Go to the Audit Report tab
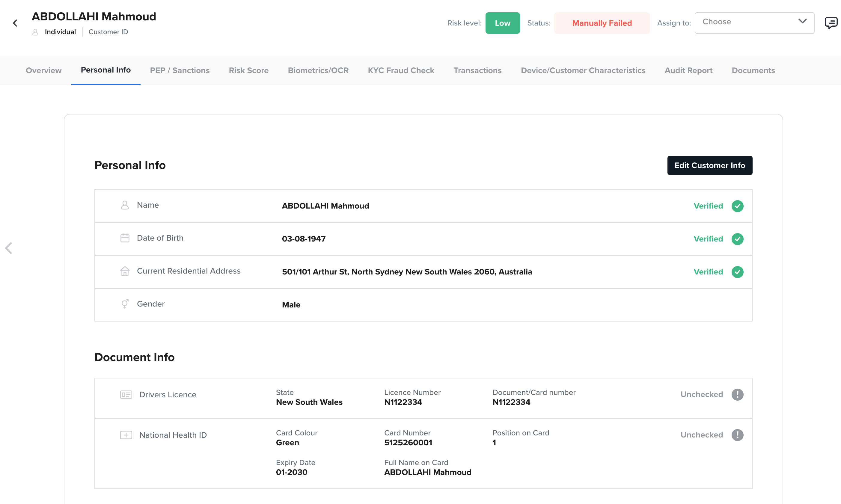Viewport: 841px width, 504px height. pos(688,70)
